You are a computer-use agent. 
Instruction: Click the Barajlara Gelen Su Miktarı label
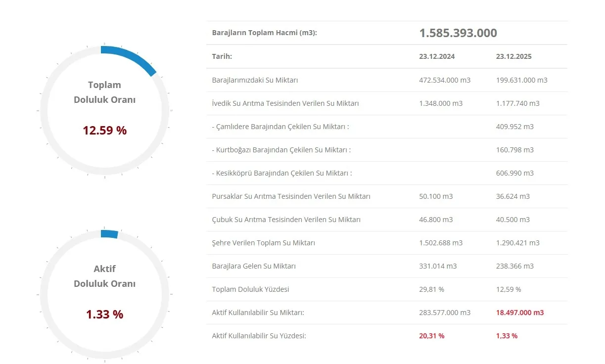click(x=254, y=266)
